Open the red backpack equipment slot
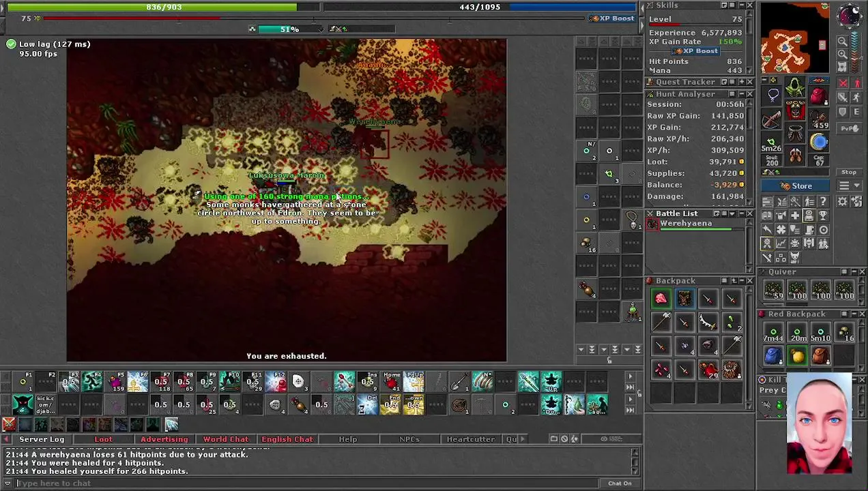 (x=818, y=95)
